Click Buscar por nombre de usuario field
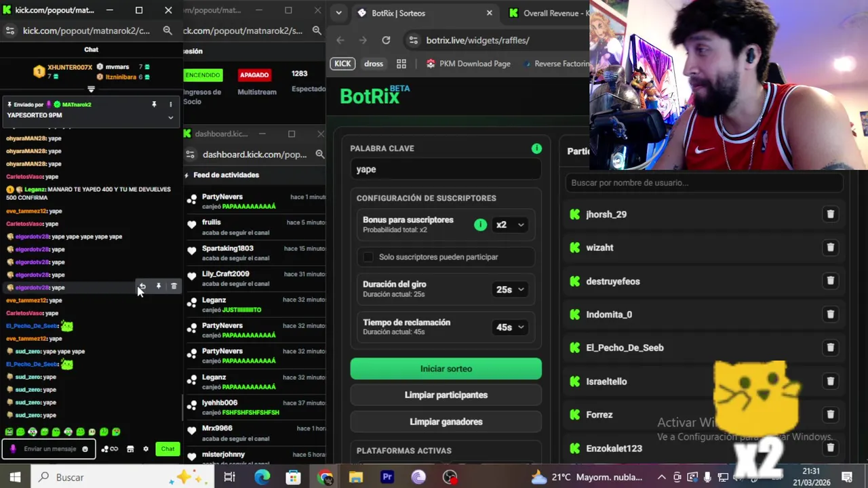Image resolution: width=868 pixels, height=488 pixels. 704,182
